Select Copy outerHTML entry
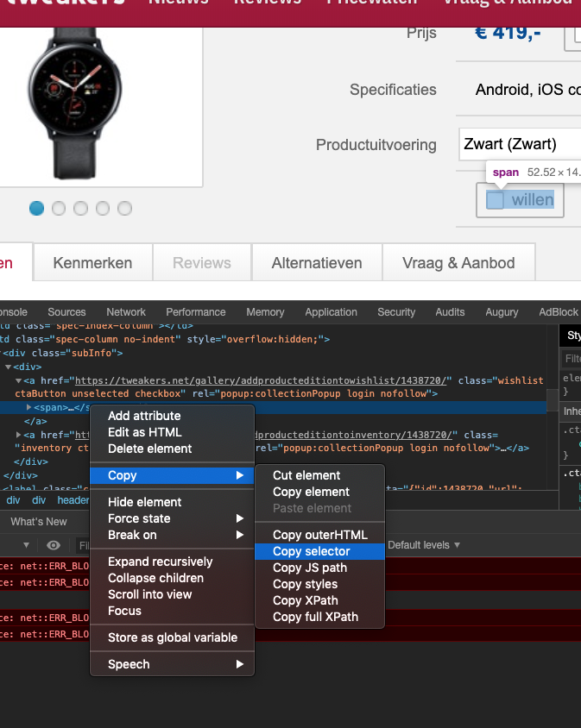 tap(319, 535)
